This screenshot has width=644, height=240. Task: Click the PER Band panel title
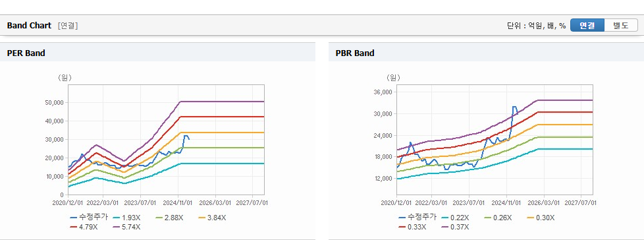(26, 53)
